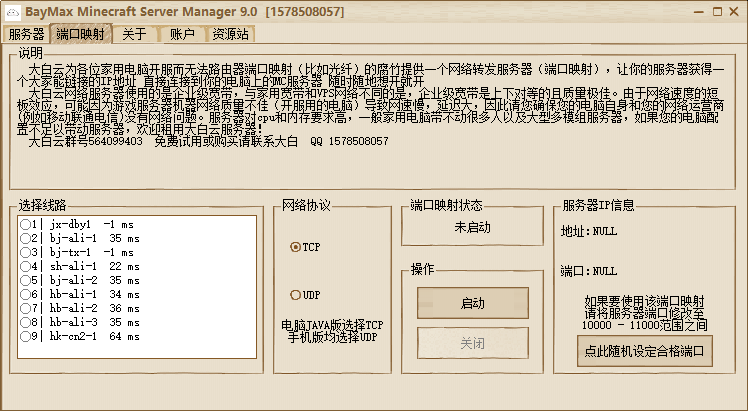Select line 1 jx-dby1 radio button
Viewport: 748px width, 411px height.
click(x=25, y=224)
